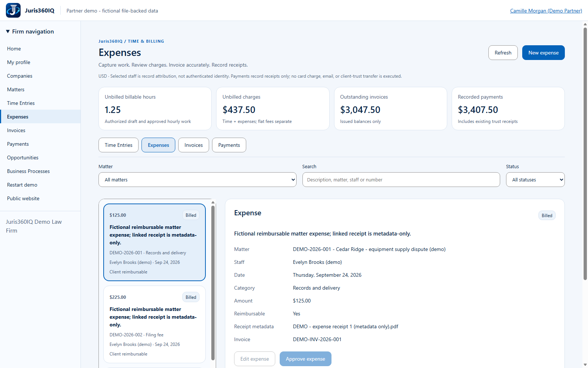
Task: Open the All statuses dropdown
Action: 535,180
